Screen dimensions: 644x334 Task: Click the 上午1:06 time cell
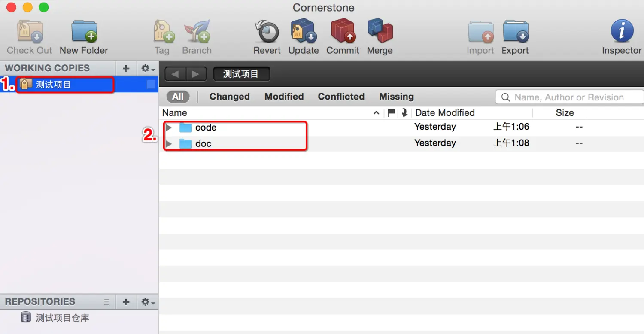pyautogui.click(x=511, y=127)
